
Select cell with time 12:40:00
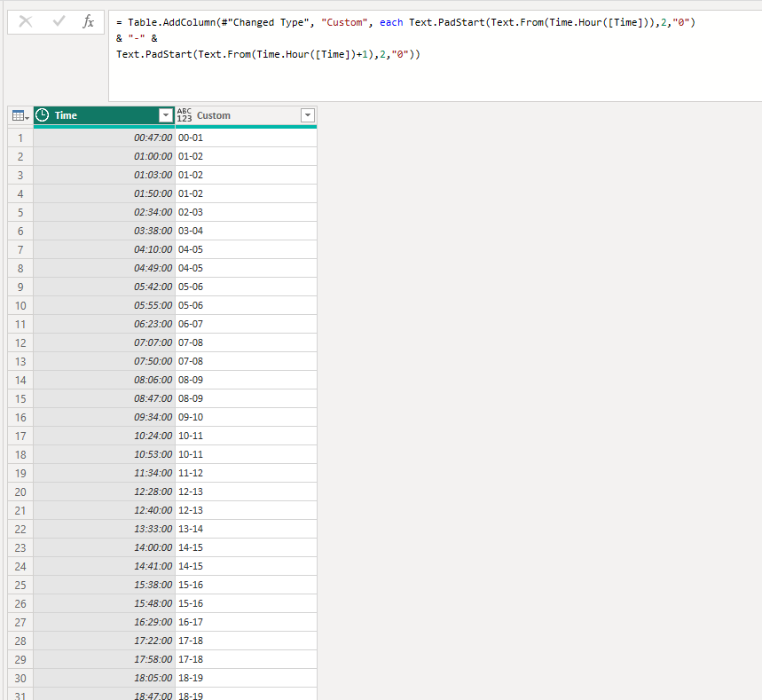[x=104, y=510]
